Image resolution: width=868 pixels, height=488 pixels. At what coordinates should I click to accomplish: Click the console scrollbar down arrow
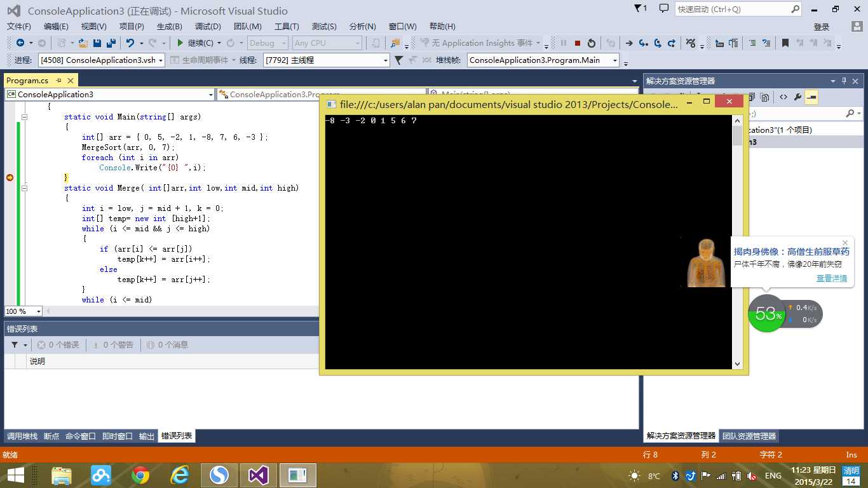(x=737, y=363)
